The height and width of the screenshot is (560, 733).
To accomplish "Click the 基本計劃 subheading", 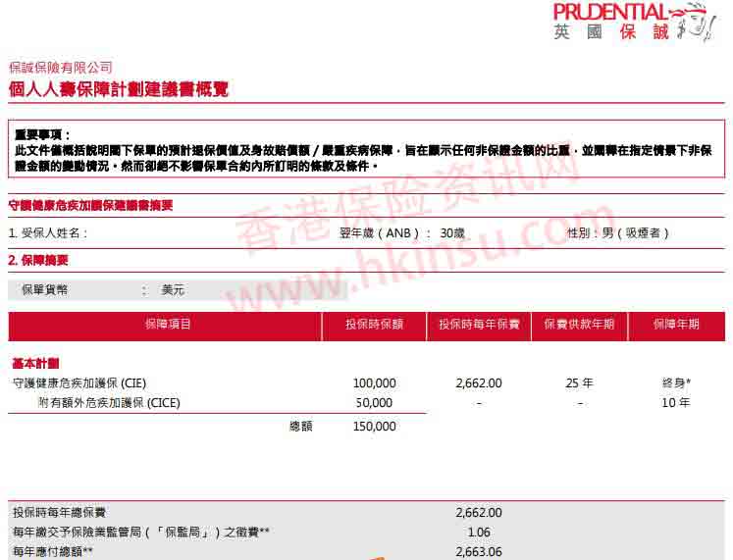I will click(35, 364).
